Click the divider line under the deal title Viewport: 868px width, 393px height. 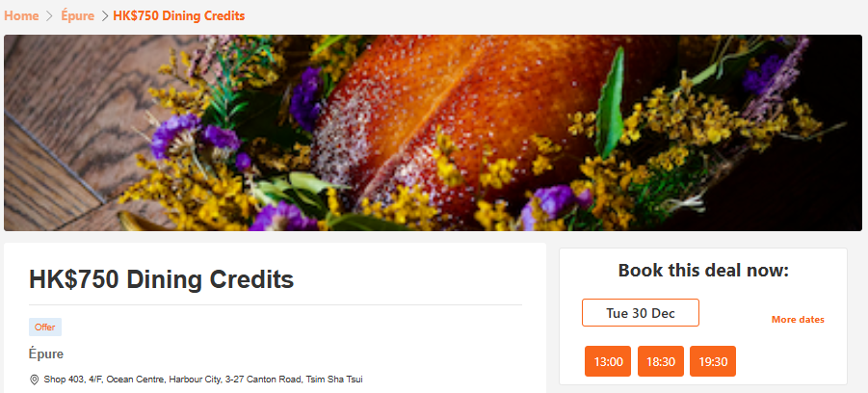pyautogui.click(x=276, y=305)
